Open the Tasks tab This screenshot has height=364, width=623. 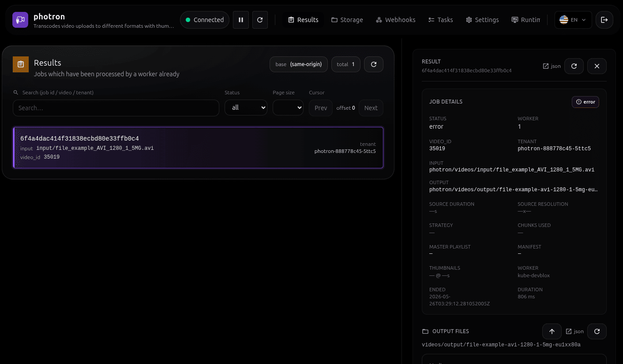click(441, 20)
